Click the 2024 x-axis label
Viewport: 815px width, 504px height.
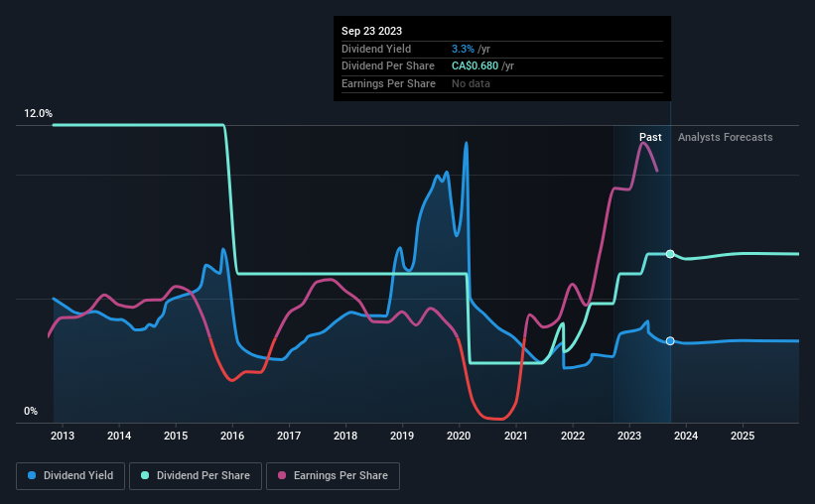[x=686, y=436]
